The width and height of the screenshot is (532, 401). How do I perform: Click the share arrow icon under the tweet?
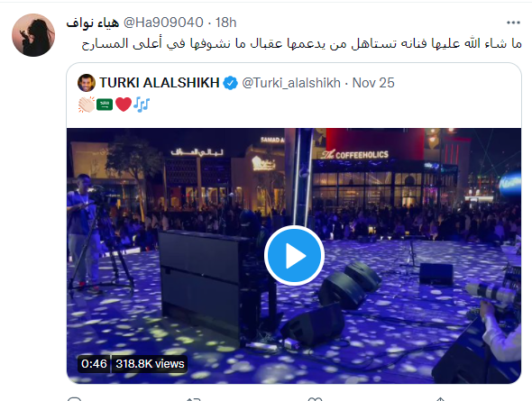440,399
